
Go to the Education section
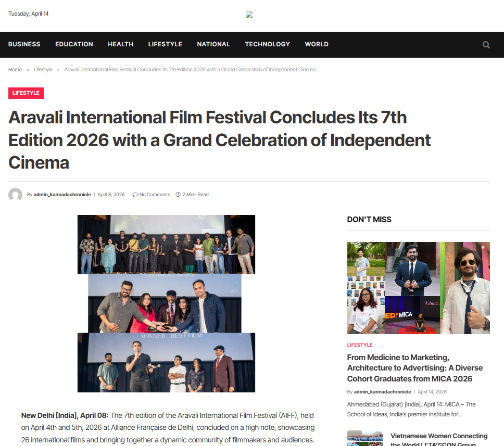[x=74, y=44]
